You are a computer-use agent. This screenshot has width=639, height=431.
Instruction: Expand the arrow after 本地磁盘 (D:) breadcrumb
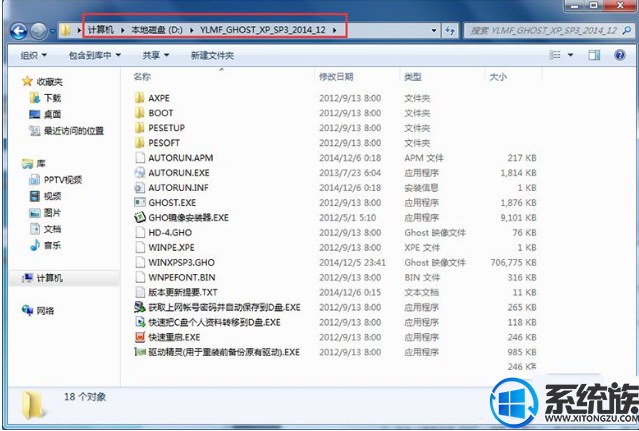[x=192, y=30]
